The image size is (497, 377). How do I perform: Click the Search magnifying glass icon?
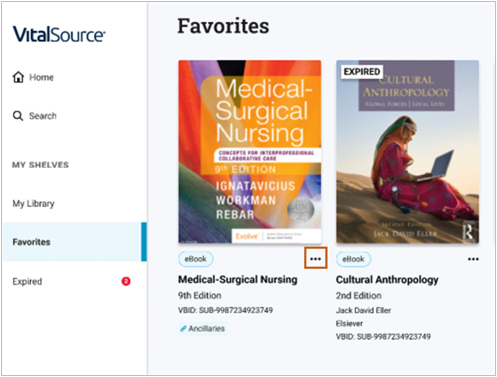tap(18, 116)
